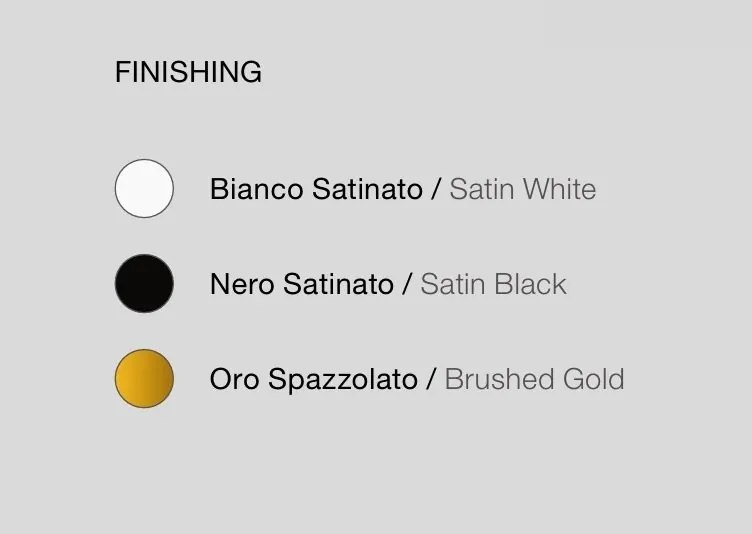Viewport: 752px width, 534px height.
Task: Click the Satin Black English text
Action: pos(494,284)
